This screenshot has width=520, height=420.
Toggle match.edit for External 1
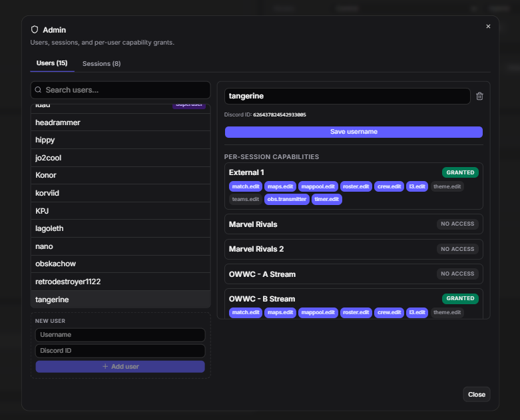pos(246,186)
